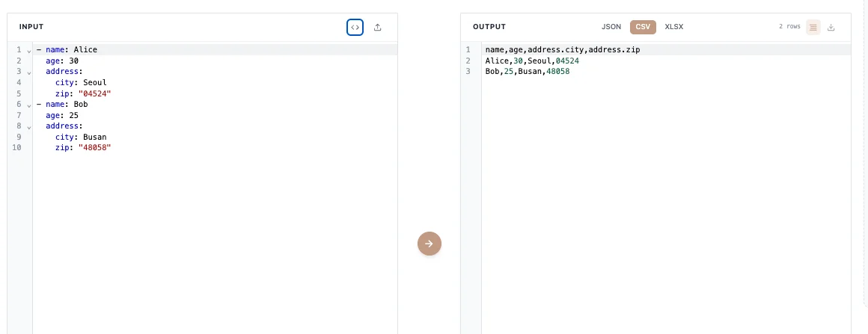The height and width of the screenshot is (334, 868).
Task: Switch output format to XLSX
Action: (x=674, y=27)
